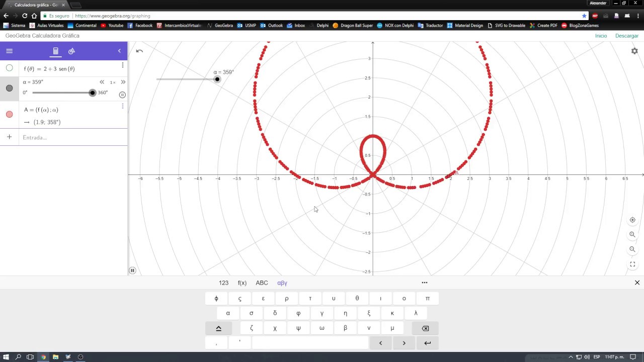Hit the keyboard enter key
The width and height of the screenshot is (644, 362).
click(x=427, y=343)
